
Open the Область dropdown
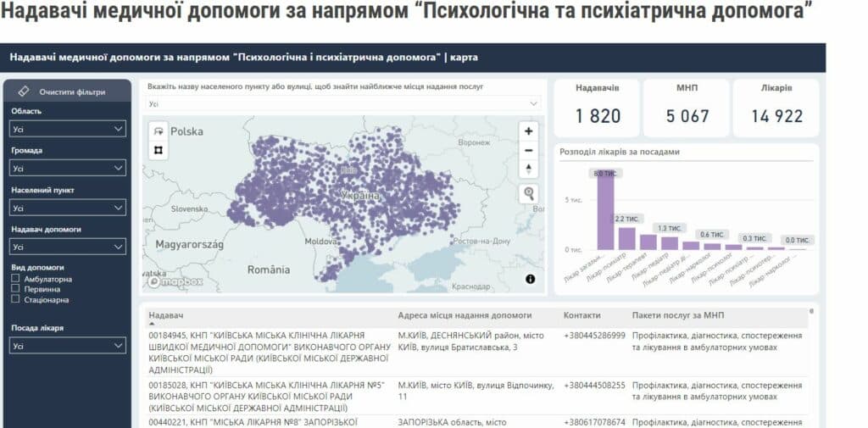[68, 129]
